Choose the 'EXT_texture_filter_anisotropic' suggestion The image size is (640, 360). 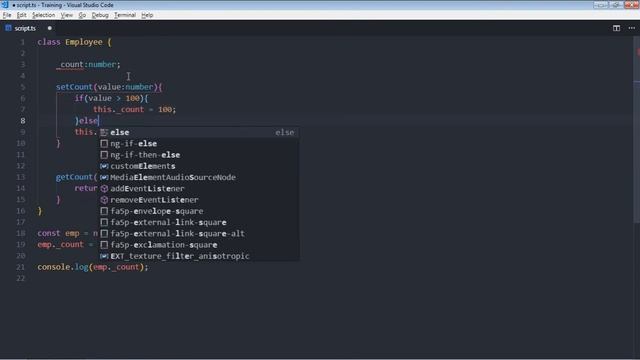[200, 256]
